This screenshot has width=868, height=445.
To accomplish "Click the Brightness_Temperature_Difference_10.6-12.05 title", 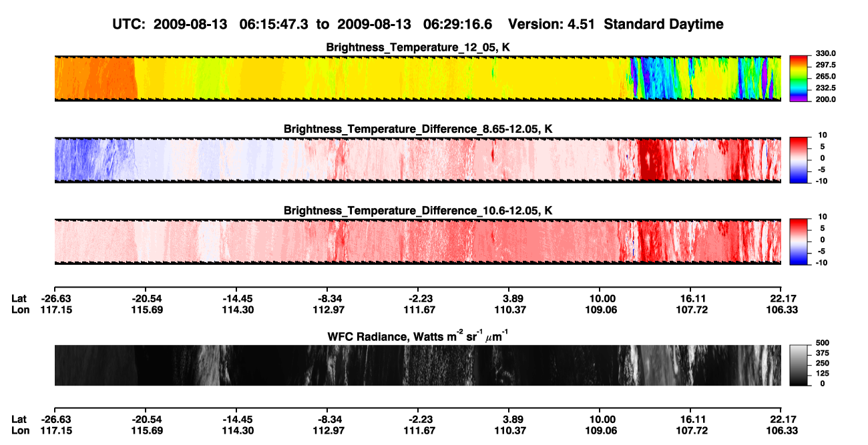I will coord(418,211).
